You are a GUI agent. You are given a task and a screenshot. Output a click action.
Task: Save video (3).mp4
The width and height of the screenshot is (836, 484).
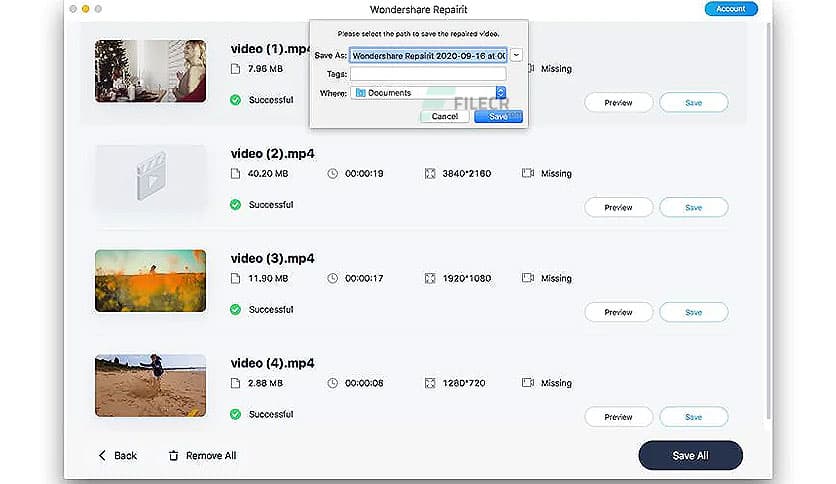[694, 312]
